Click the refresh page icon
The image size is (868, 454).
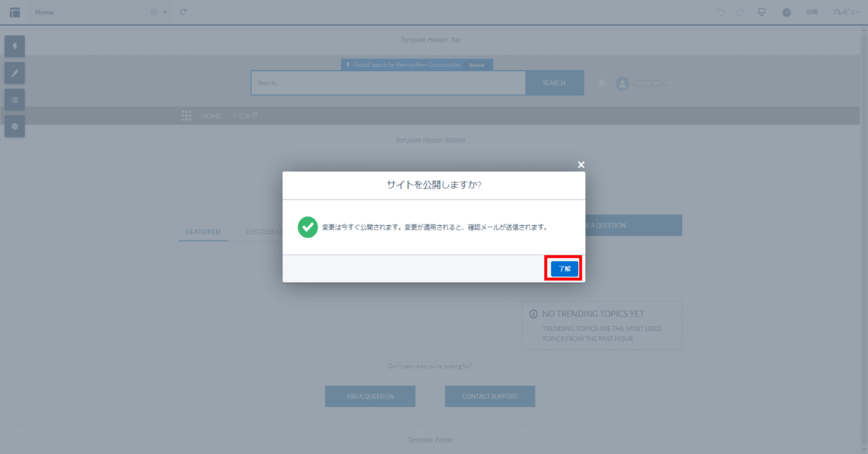click(184, 12)
